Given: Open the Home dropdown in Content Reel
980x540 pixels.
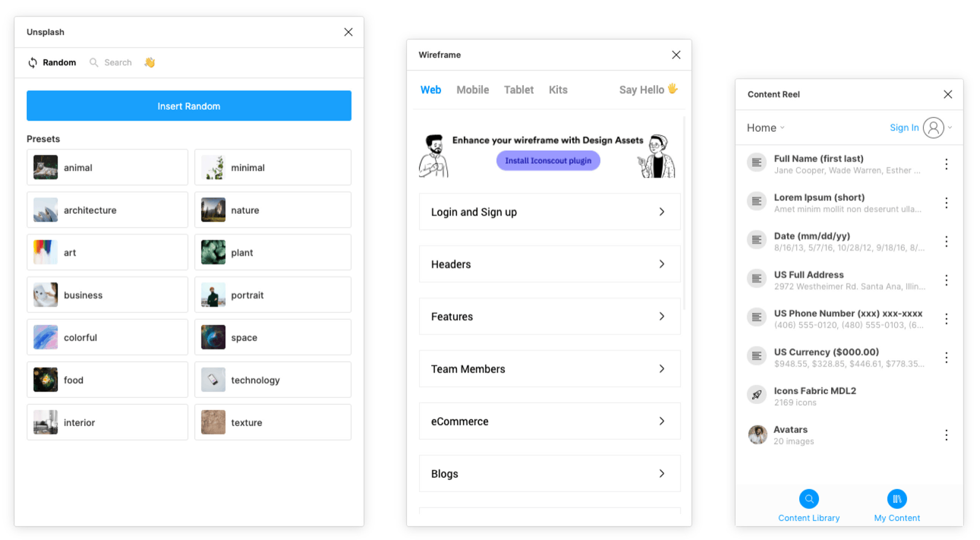Looking at the screenshot, I should (x=765, y=128).
